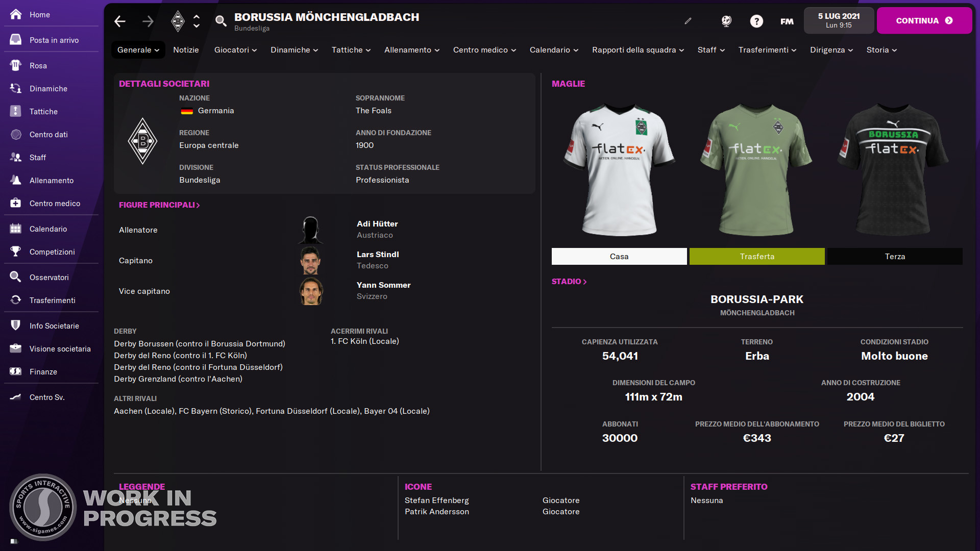Click the Allenamento cone icon
The width and height of the screenshot is (980, 551).
16,180
